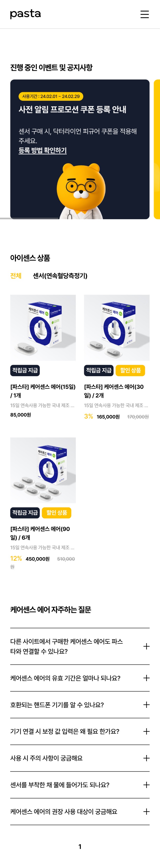Click plus icon for 보정 값 입력 question
The width and height of the screenshot is (160, 868).
pyautogui.click(x=146, y=731)
